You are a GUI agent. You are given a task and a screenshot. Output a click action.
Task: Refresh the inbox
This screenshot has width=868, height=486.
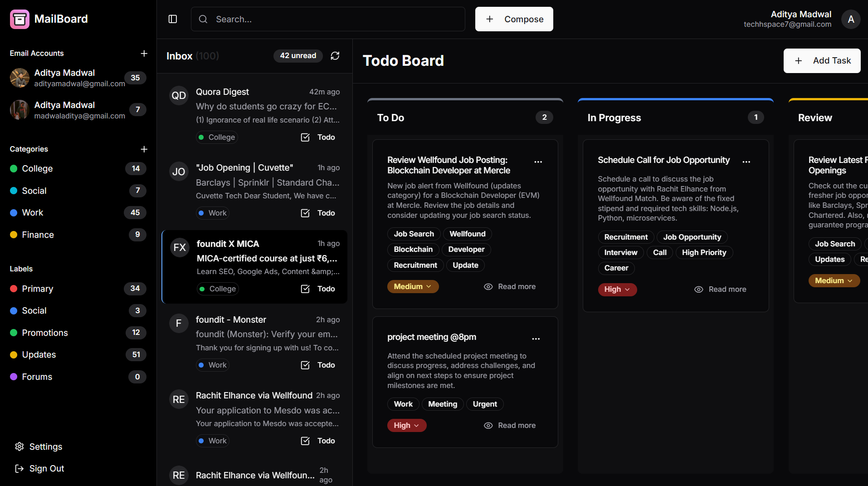tap(335, 56)
